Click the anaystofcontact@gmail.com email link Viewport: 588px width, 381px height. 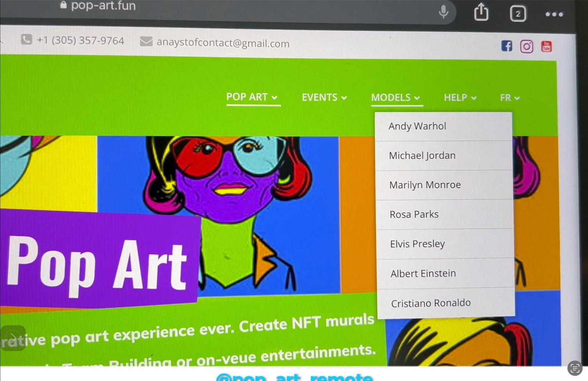223,43
